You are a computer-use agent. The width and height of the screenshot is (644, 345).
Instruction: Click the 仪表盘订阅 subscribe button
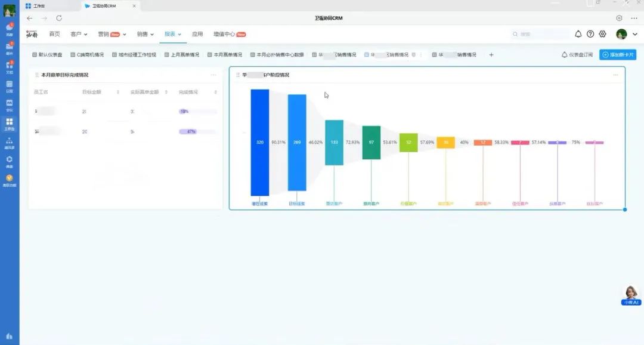click(577, 55)
